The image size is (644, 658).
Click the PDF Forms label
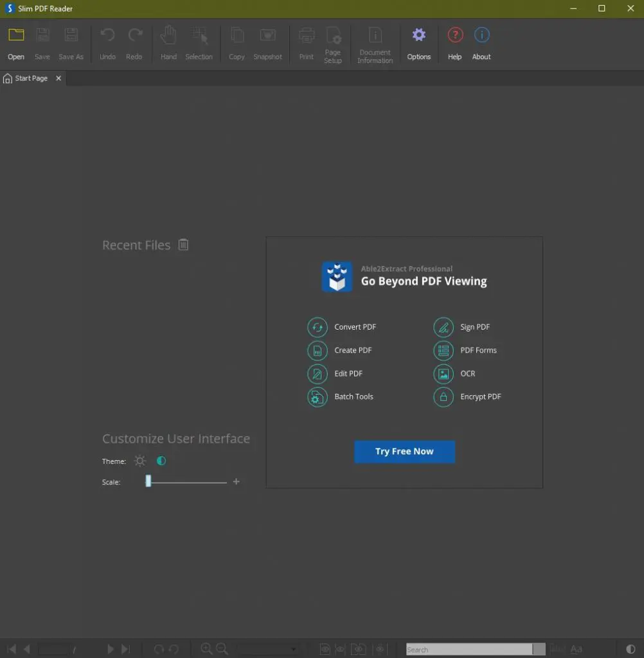(479, 350)
